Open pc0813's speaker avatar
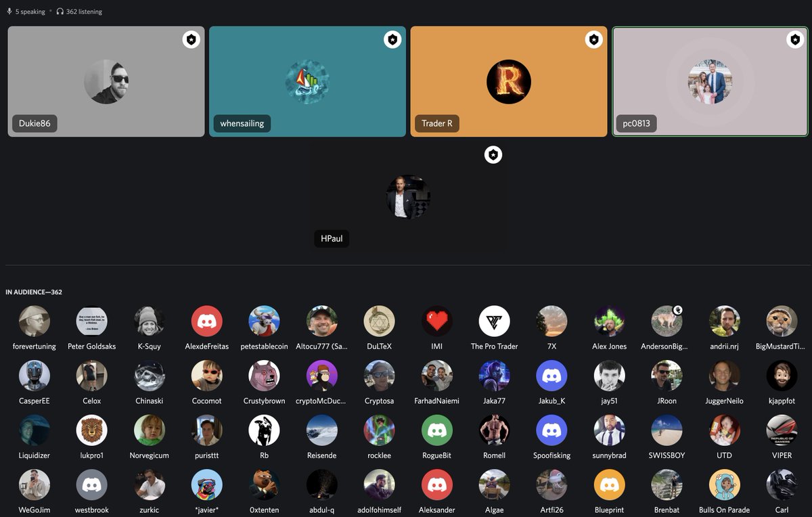 pos(710,82)
